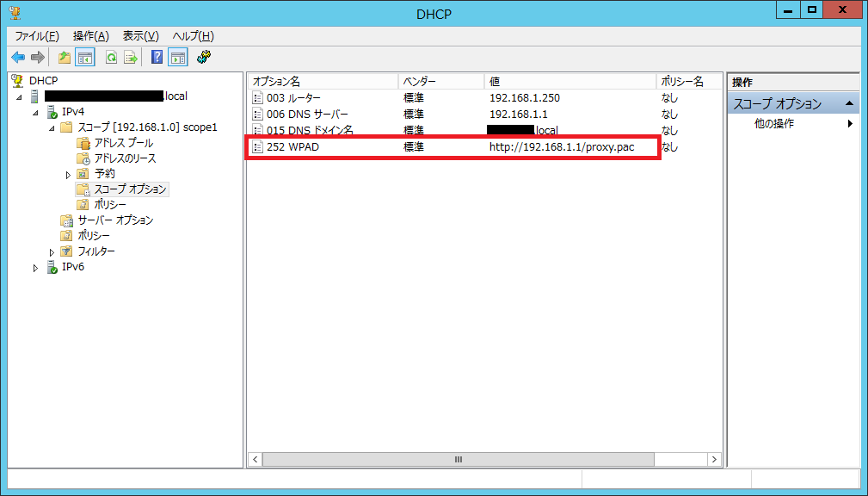Click the アドレスのリース folder icon
This screenshot has height=496, width=868.
click(x=83, y=158)
